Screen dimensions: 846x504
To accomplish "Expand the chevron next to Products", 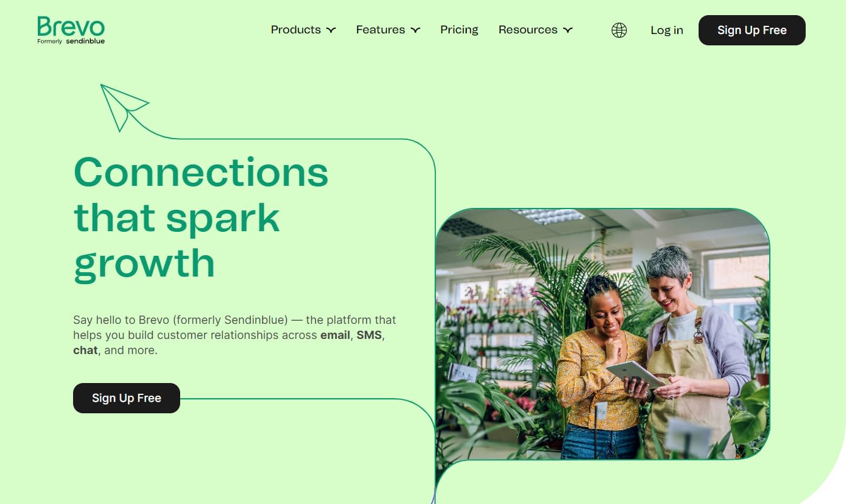I will pyautogui.click(x=331, y=30).
